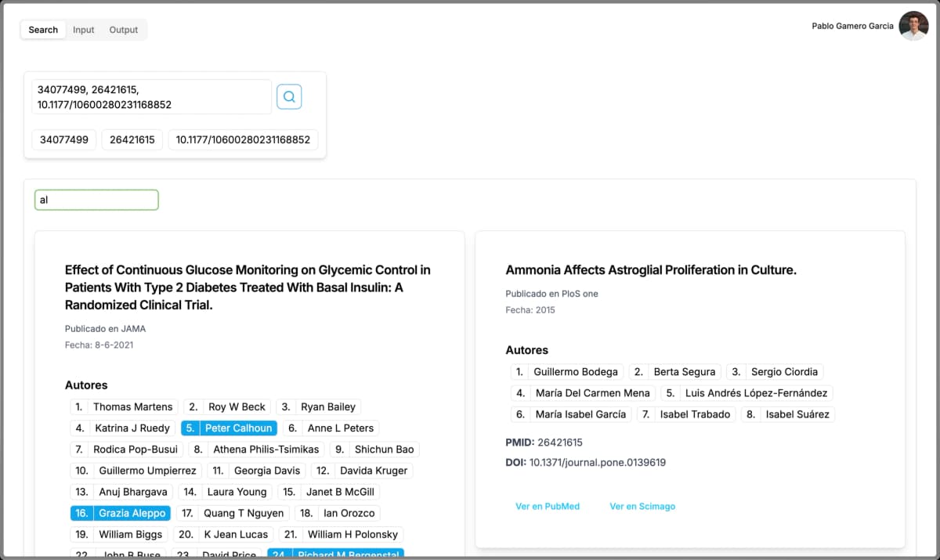The image size is (940, 560).
Task: Select highlighted author Peter Calhoun
Action: tap(229, 428)
